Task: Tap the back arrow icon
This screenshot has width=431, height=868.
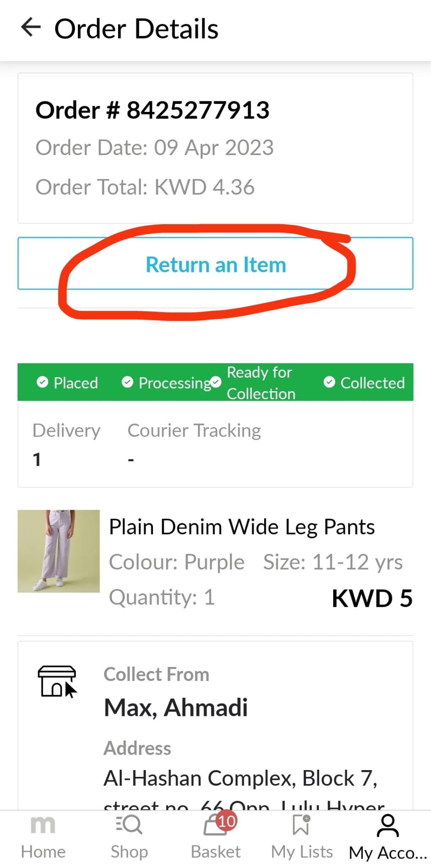Action: [31, 28]
